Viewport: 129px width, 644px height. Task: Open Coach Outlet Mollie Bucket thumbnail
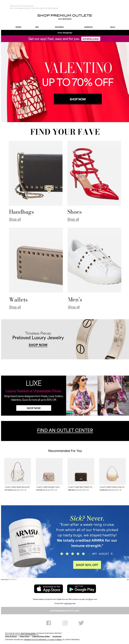17,471
